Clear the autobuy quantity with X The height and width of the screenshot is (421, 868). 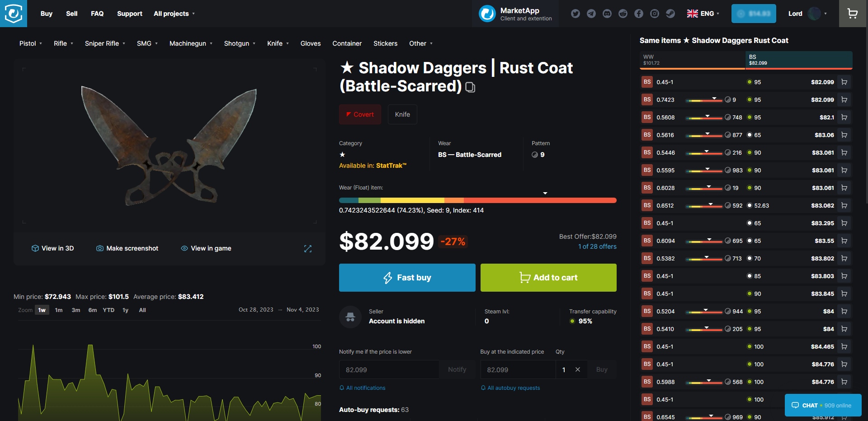pos(578,369)
